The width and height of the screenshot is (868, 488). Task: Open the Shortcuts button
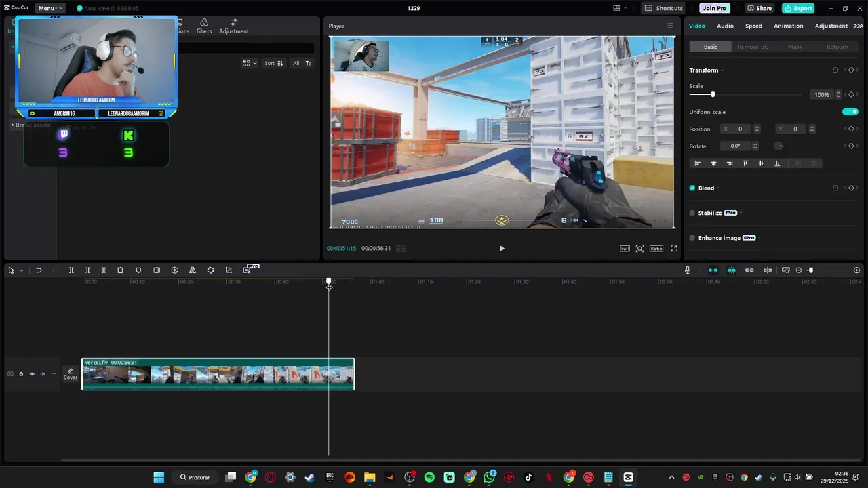(x=663, y=8)
